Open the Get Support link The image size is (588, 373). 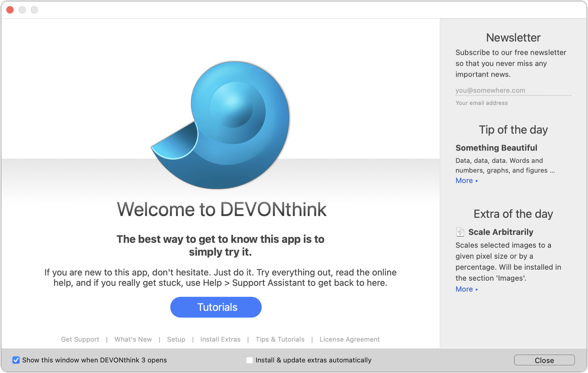(x=80, y=339)
